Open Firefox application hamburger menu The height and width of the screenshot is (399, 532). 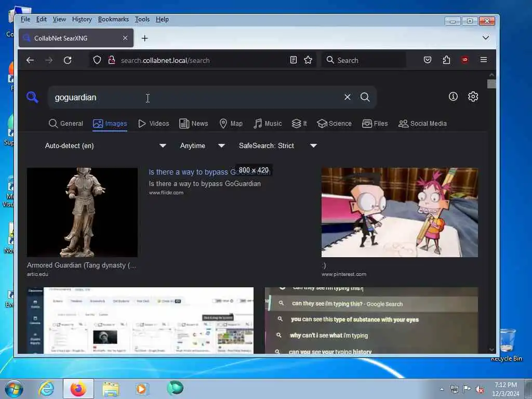point(484,60)
